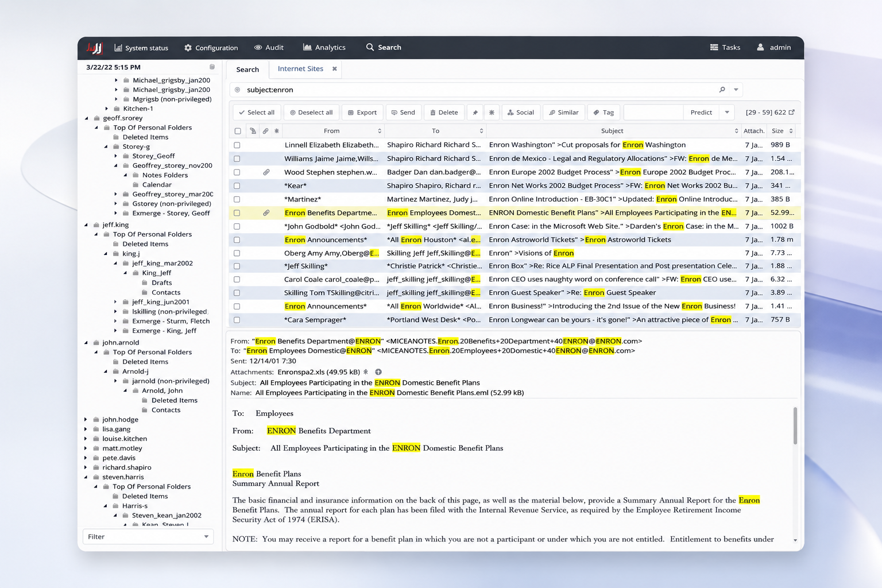Click attachment paperclip on Enron Benefits row
Screen dimensions: 882x588
pyautogui.click(x=266, y=213)
